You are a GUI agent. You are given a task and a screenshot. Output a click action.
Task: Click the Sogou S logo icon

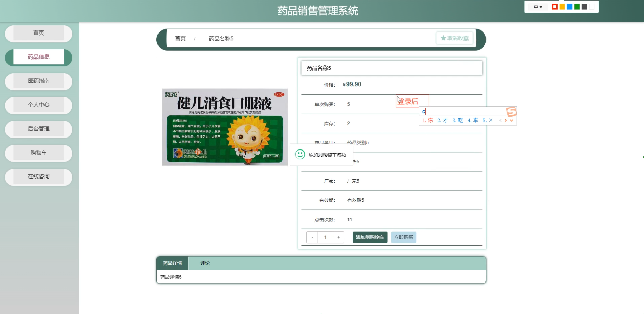click(x=511, y=112)
